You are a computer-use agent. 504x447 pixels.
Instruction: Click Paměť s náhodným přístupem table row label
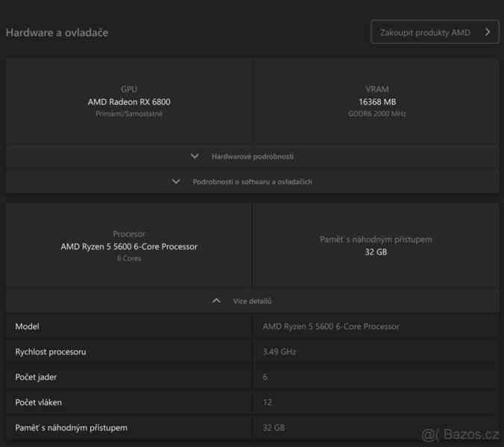point(71,428)
